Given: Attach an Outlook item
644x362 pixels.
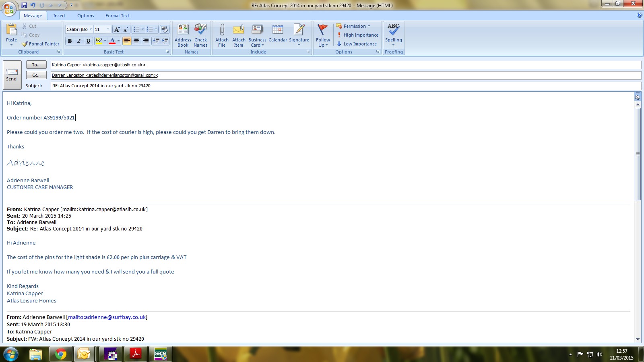Looking at the screenshot, I should tap(239, 35).
